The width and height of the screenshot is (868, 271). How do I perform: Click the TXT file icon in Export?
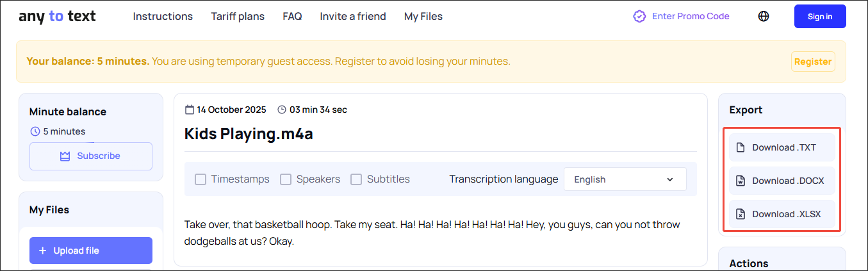click(741, 147)
